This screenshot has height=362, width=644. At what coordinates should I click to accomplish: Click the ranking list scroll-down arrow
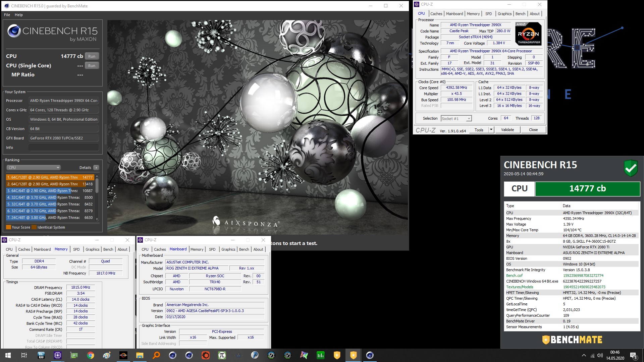pos(97,219)
